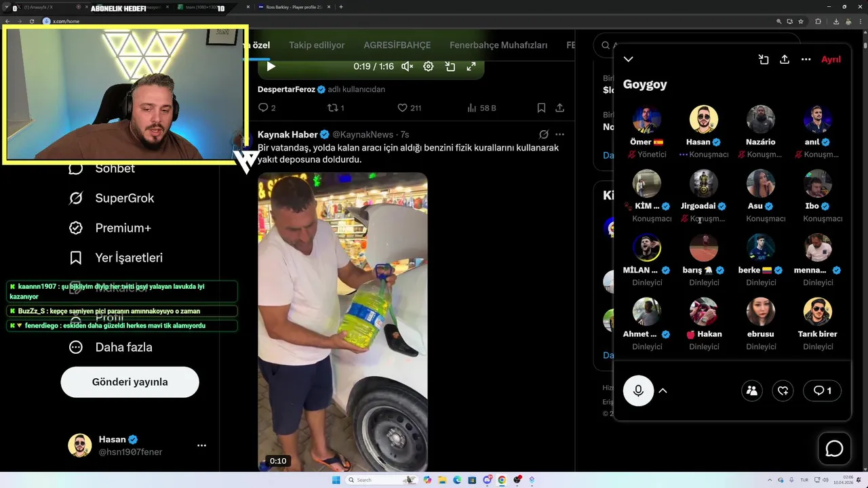
Task: Select Hakan listener avatar
Action: (704, 311)
